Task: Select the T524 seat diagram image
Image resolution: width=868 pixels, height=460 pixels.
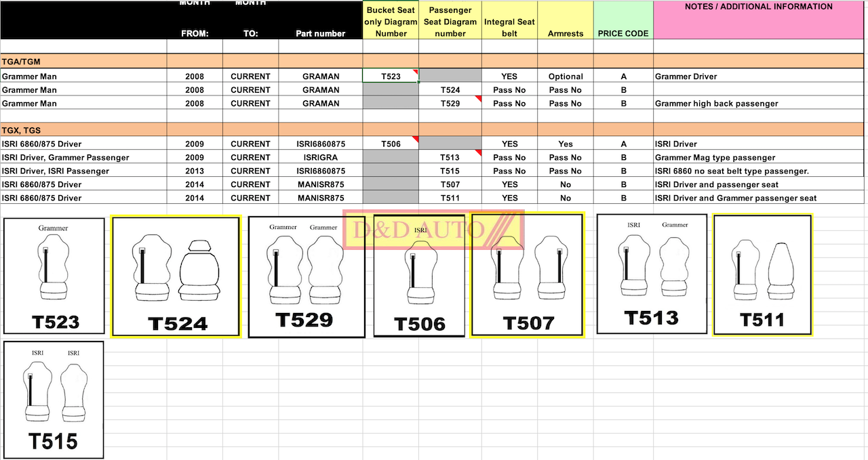Action: pos(176,276)
